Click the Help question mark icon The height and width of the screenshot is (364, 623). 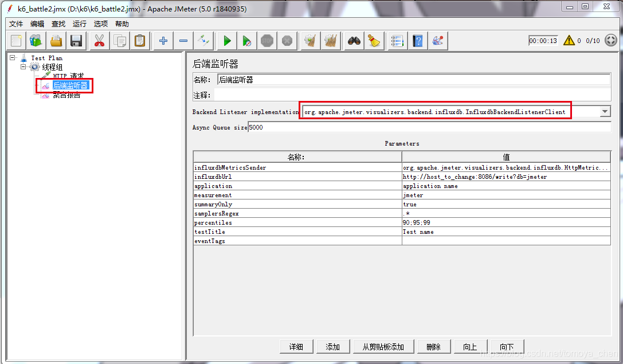pos(418,41)
